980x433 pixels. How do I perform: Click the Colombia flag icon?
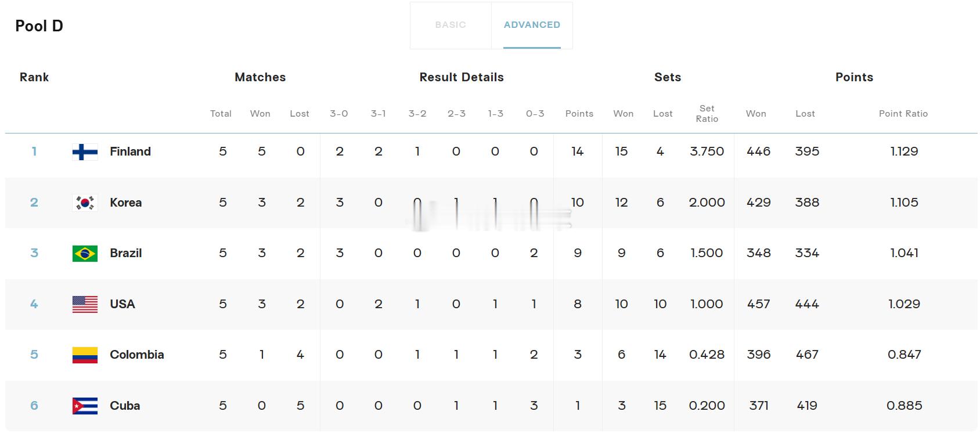coord(85,355)
